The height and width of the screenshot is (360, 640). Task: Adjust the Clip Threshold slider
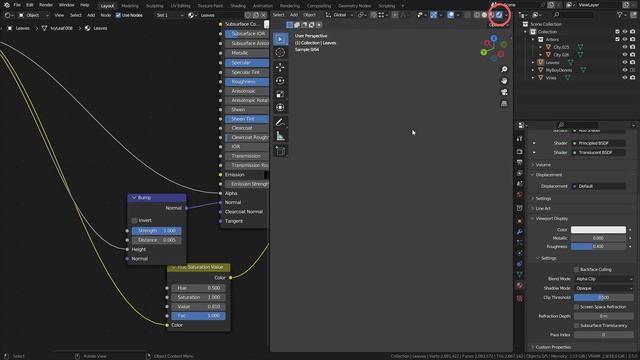(x=603, y=298)
